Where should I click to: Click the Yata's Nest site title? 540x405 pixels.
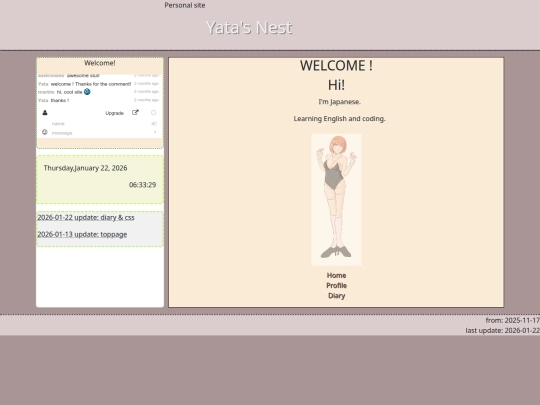tap(249, 28)
